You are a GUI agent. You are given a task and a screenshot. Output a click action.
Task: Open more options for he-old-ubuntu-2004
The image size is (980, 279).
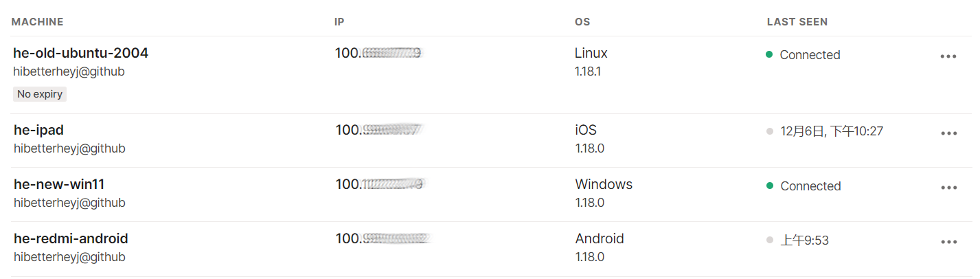[x=948, y=56]
